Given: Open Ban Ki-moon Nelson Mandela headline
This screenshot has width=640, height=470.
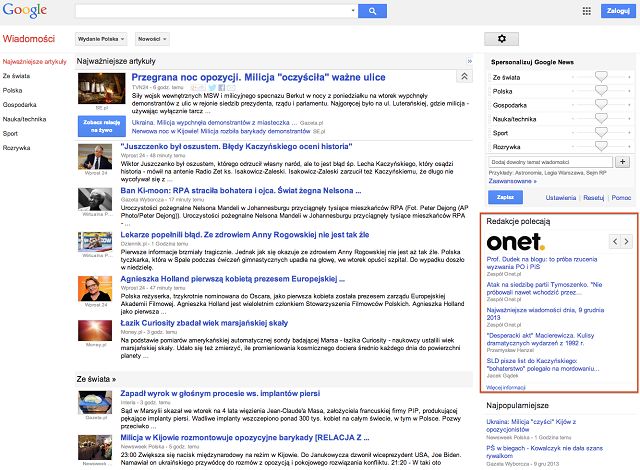Looking at the screenshot, I should coord(241,191).
